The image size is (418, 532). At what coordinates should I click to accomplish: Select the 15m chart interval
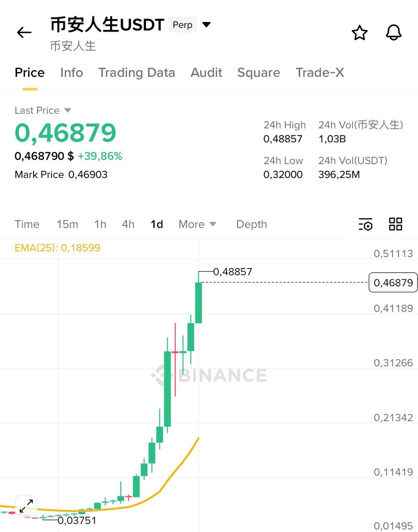tap(67, 224)
